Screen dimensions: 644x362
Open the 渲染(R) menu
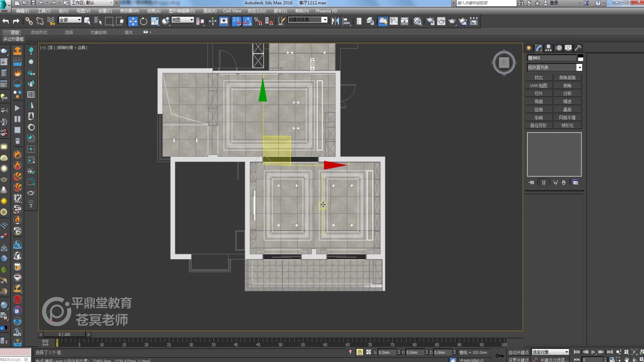coord(209,11)
